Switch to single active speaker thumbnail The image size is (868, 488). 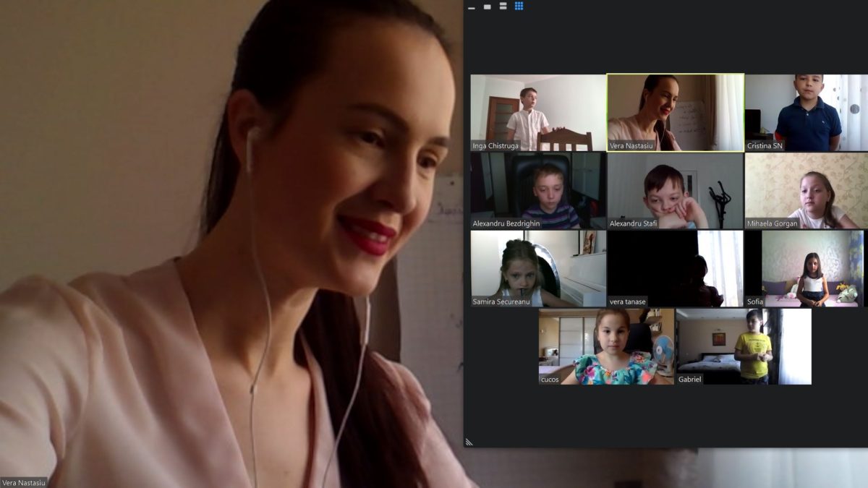tap(488, 7)
